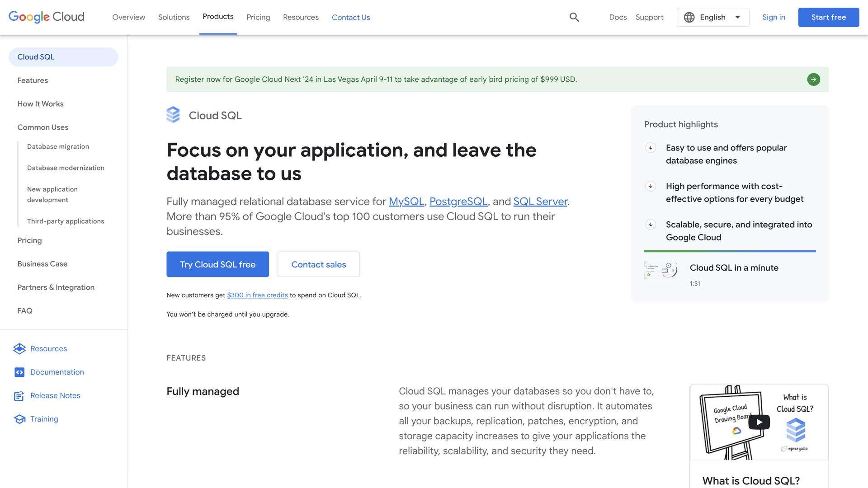Click the Cloud SQL product icon beside the title
The width and height of the screenshot is (868, 488).
(173, 114)
